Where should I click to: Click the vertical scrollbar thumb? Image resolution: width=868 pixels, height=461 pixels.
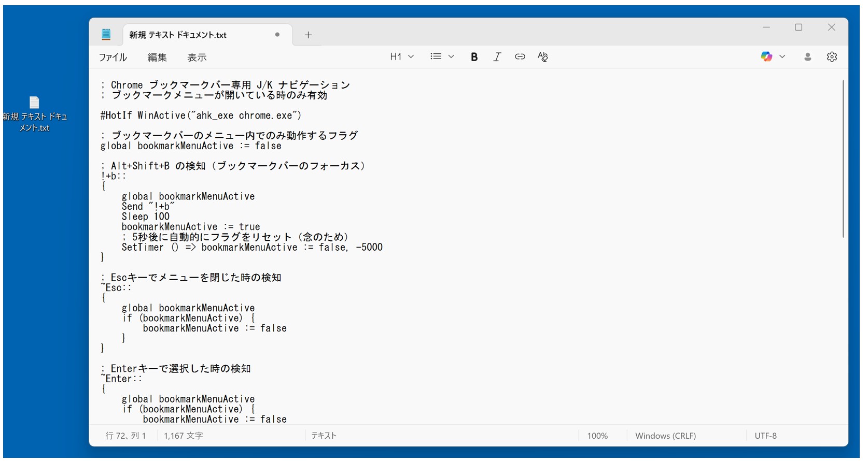click(843, 159)
